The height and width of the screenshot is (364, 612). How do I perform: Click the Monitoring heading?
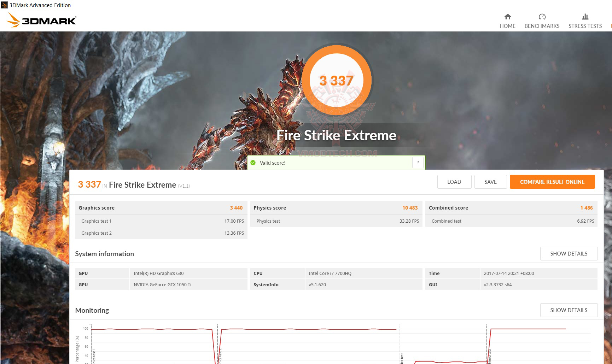(92, 310)
